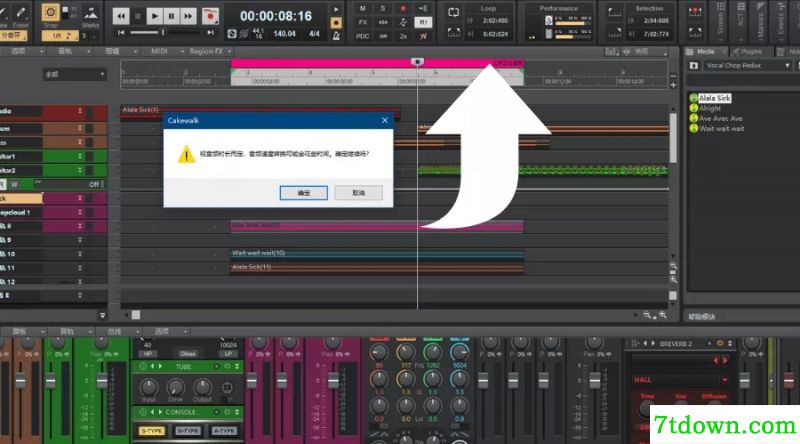Switch to the Media browser tab

pos(705,52)
